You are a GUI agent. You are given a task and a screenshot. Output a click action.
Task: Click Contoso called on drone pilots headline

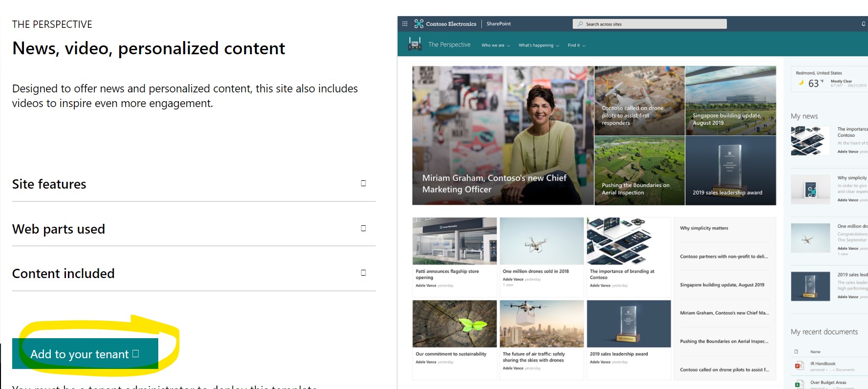[x=724, y=370]
